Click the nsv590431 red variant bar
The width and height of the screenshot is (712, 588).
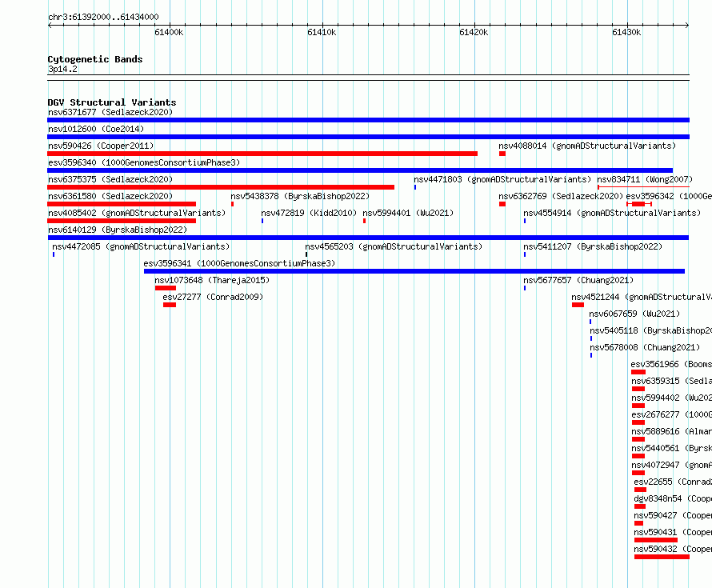pyautogui.click(x=656, y=540)
